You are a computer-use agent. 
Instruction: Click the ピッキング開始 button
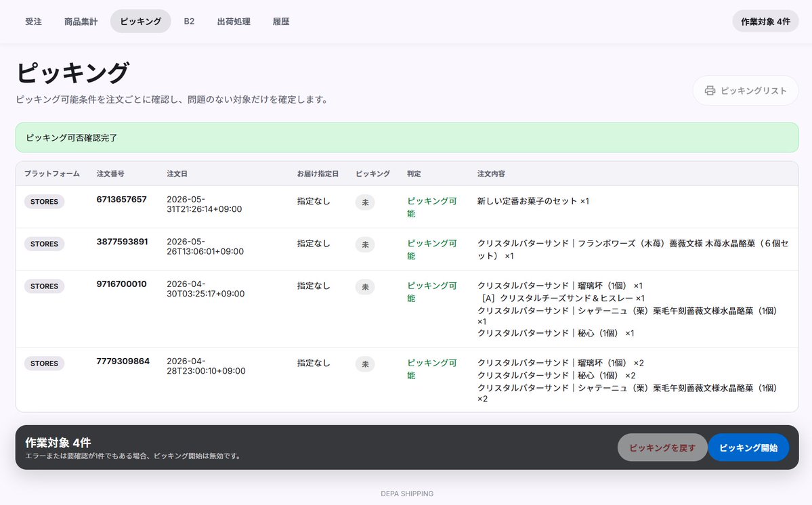point(748,447)
